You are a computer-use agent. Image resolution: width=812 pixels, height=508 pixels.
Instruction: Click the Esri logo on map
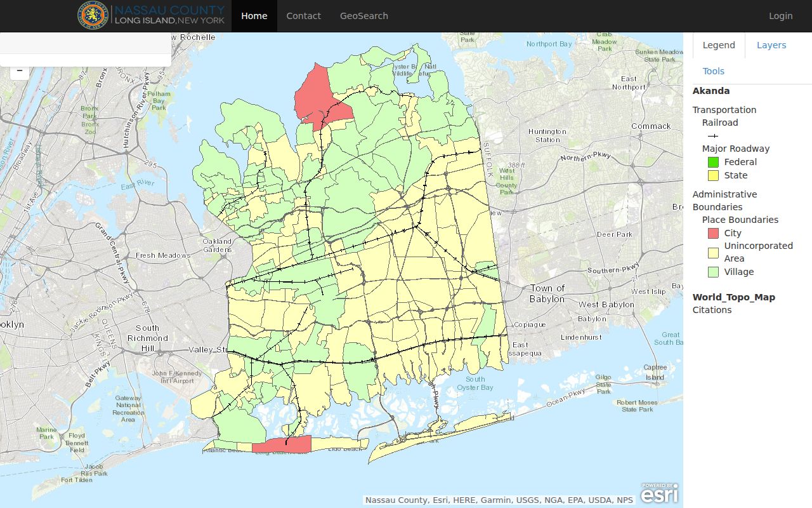pyautogui.click(x=659, y=493)
